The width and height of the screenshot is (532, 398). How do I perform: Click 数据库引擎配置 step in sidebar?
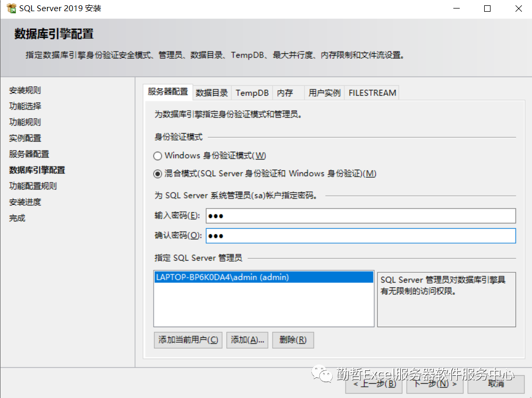coord(37,170)
